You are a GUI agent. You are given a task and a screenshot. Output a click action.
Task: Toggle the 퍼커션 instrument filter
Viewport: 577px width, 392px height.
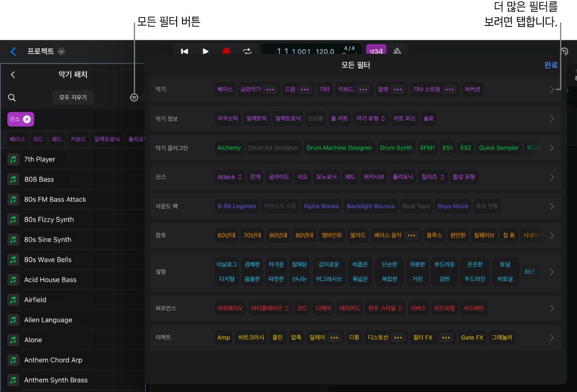click(x=472, y=89)
